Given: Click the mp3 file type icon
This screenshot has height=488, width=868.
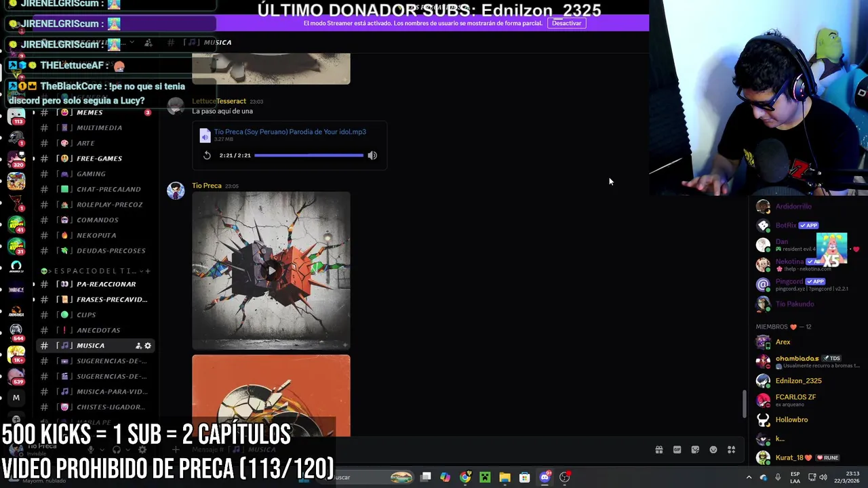Looking at the screenshot, I should click(x=205, y=136).
